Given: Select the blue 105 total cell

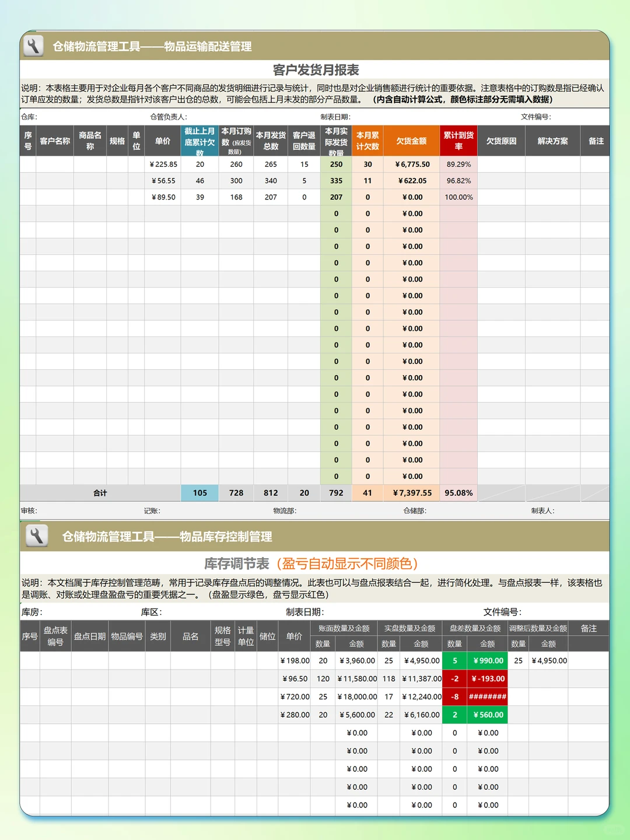Looking at the screenshot, I should pos(200,493).
